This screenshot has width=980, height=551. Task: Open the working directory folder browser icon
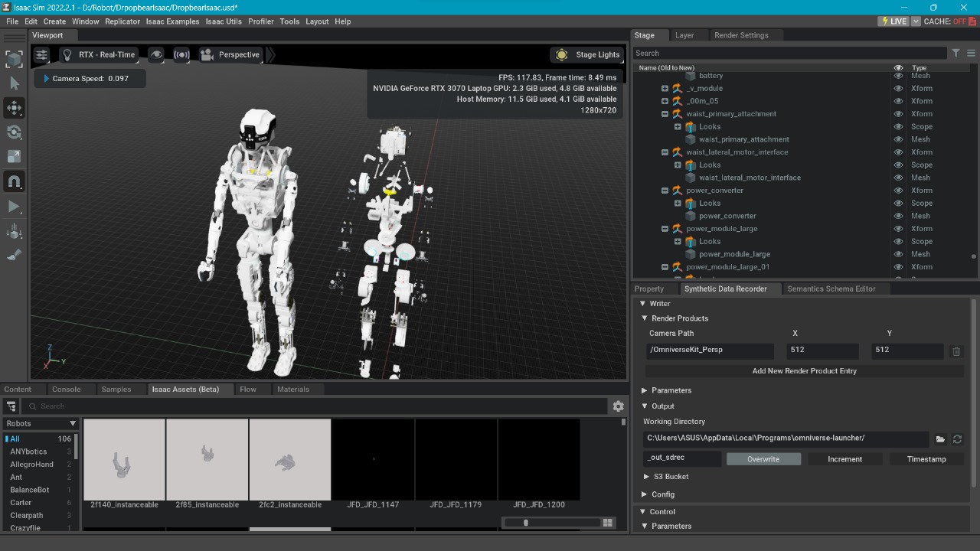pos(940,439)
